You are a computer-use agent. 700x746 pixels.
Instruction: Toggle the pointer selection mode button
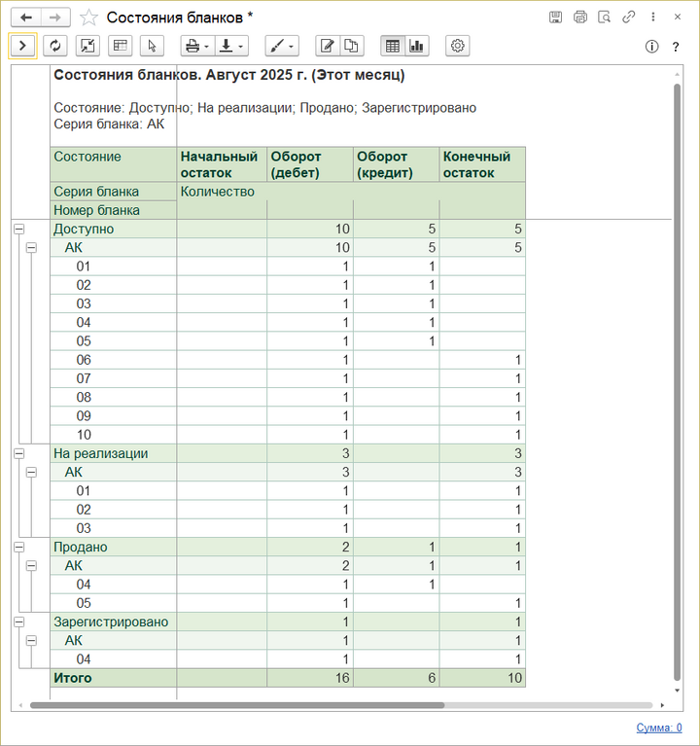click(x=151, y=46)
